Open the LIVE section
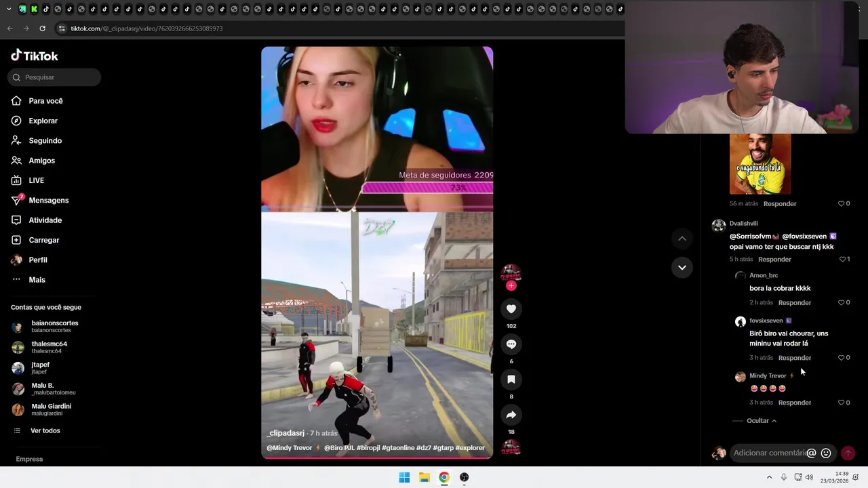This screenshot has width=868, height=488. coord(36,180)
